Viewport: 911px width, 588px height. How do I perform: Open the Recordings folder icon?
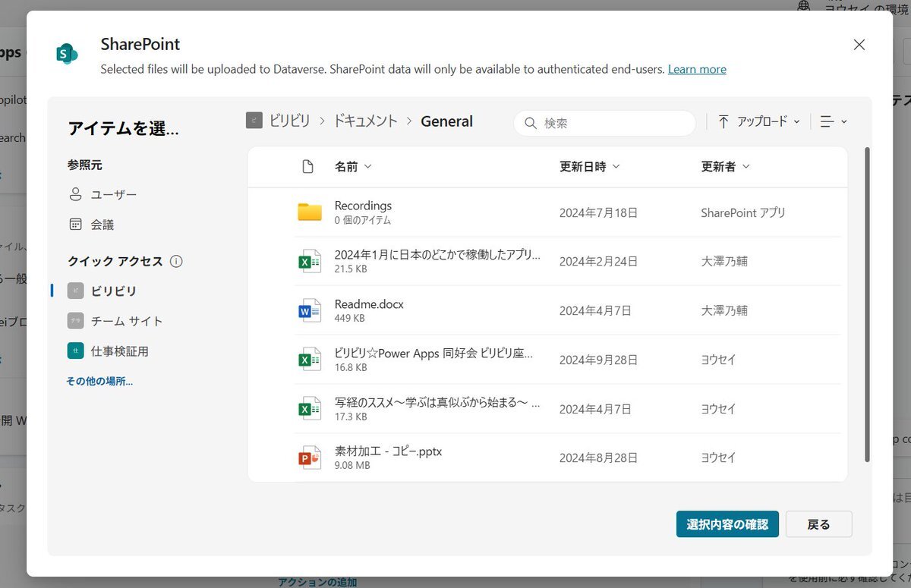point(310,212)
